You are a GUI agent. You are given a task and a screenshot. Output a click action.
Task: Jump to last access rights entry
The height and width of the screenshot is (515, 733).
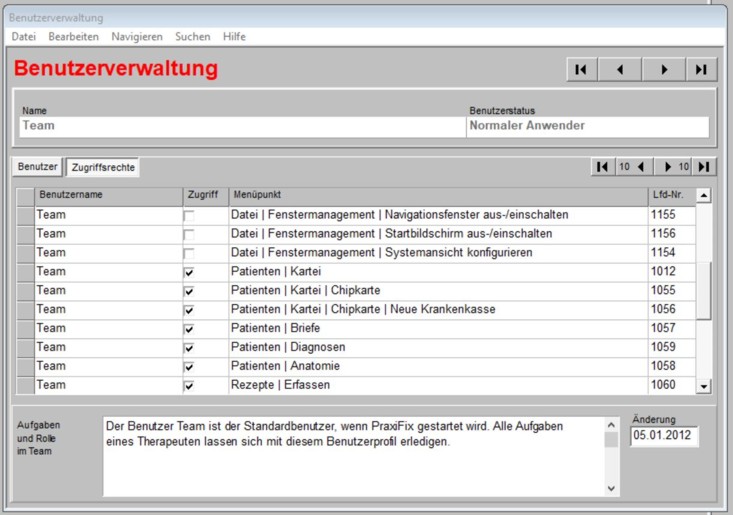click(x=705, y=167)
